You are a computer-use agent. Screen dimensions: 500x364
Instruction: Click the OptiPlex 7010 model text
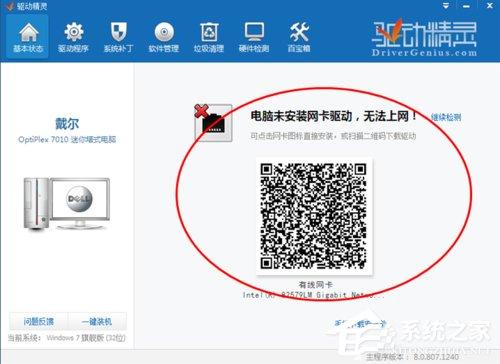pos(67,139)
